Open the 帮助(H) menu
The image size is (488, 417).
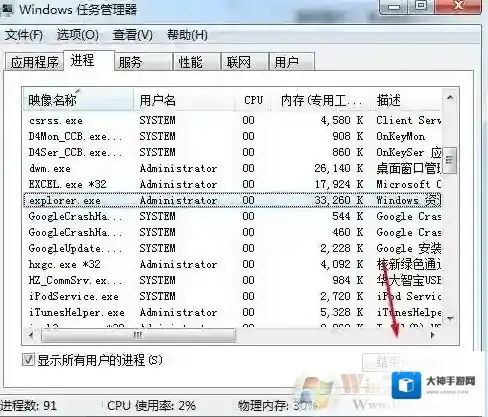[x=187, y=35]
